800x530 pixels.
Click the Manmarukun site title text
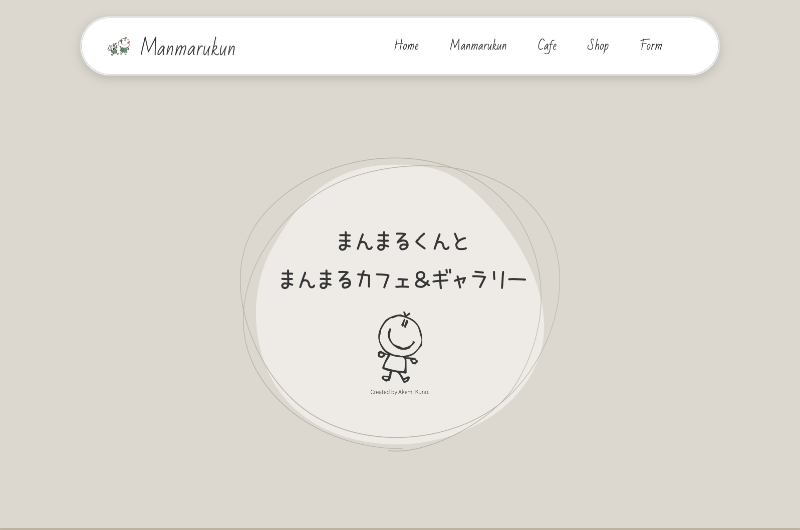[188, 47]
